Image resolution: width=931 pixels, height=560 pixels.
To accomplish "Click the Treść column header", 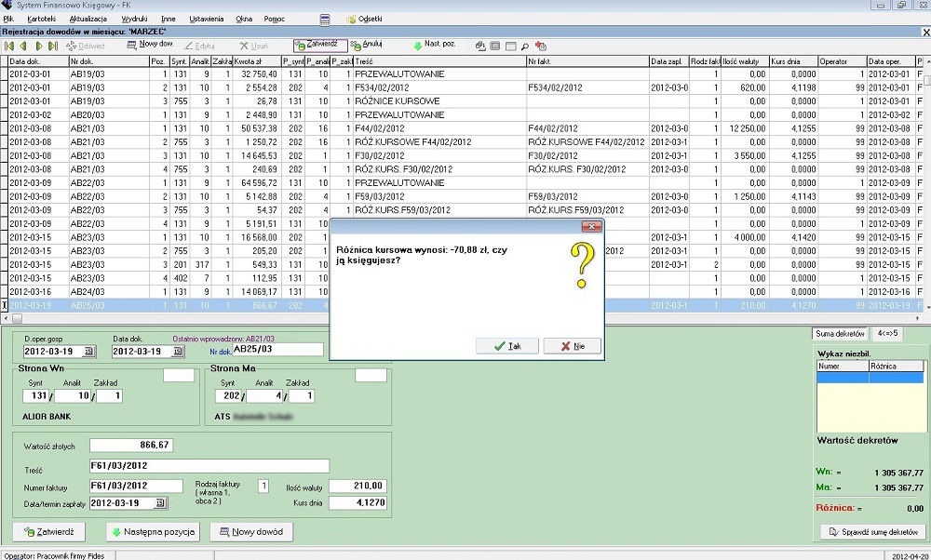I will [x=439, y=61].
